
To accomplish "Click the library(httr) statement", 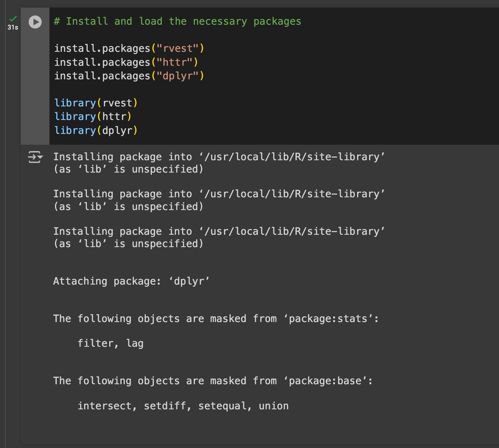I will point(92,116).
